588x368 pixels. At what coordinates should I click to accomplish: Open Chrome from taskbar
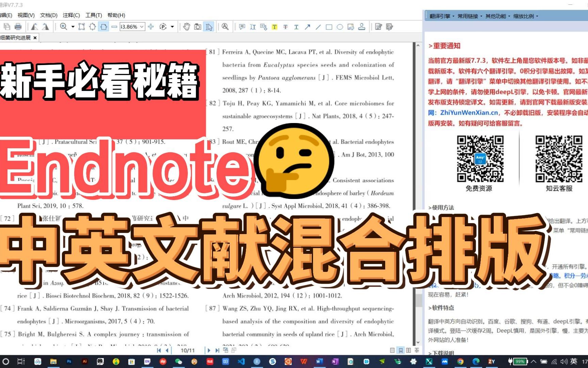[460, 362]
